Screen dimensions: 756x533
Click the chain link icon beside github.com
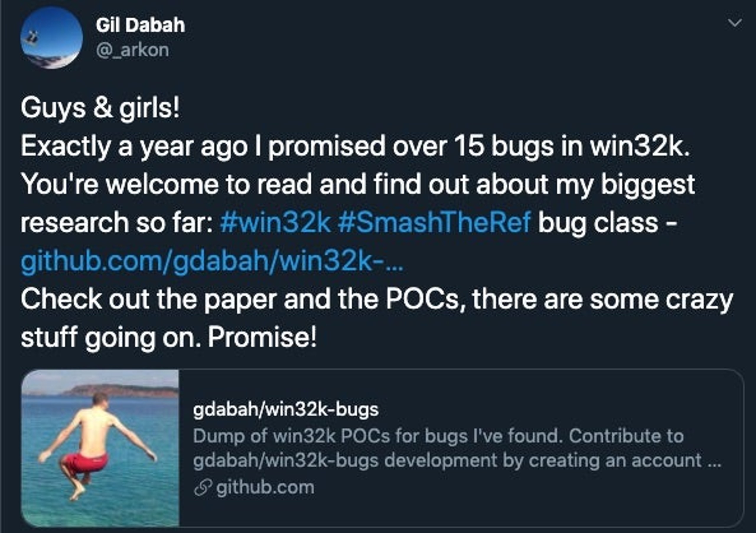point(203,488)
